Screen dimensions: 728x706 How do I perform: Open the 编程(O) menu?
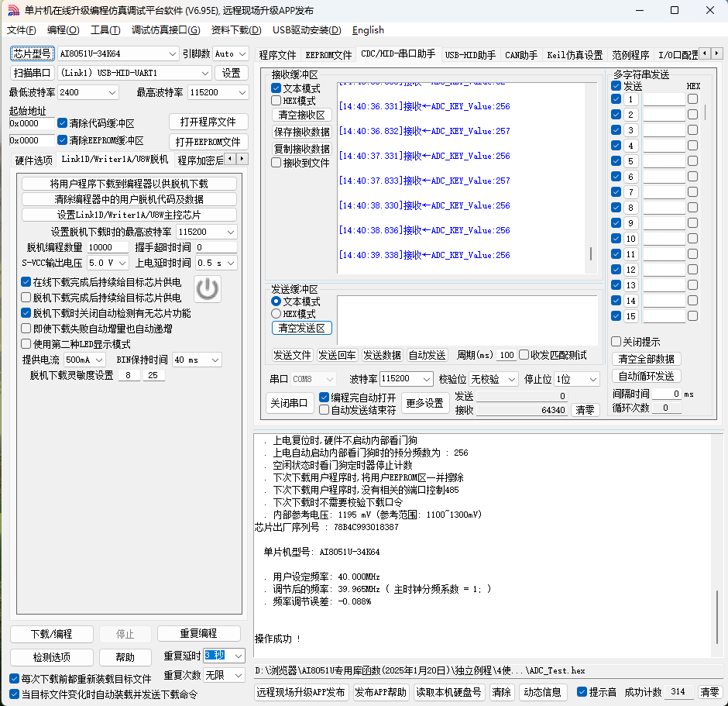coord(64,30)
